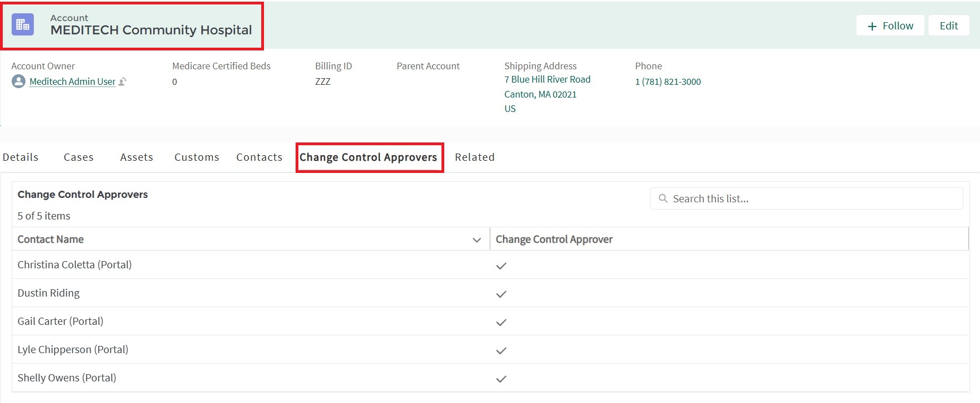Select Christina Coletta (Portal) row name

(x=74, y=265)
